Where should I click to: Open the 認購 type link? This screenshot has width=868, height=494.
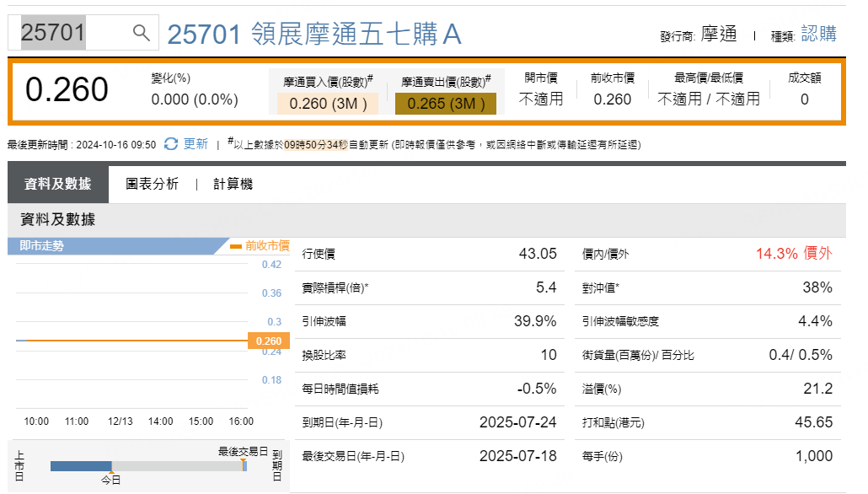[x=819, y=34]
